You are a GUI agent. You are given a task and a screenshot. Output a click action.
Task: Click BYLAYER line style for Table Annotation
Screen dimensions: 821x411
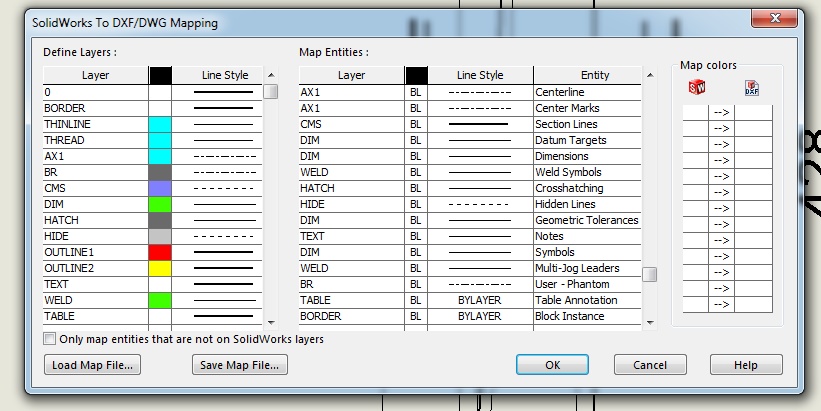480,300
